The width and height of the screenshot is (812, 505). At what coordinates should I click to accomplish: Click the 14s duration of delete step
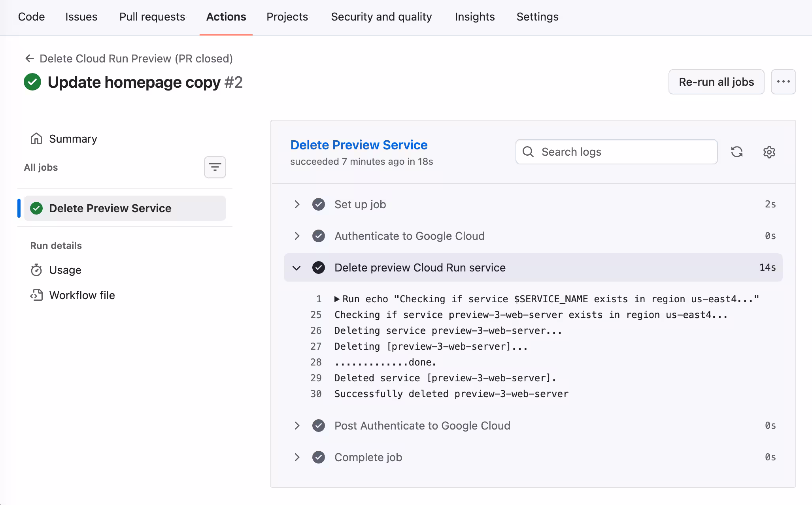pyautogui.click(x=767, y=268)
